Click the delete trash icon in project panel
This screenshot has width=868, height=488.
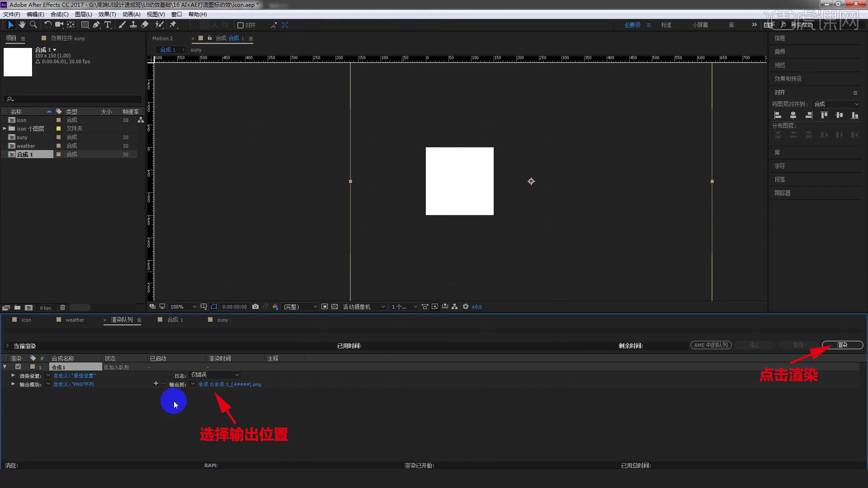click(x=63, y=308)
